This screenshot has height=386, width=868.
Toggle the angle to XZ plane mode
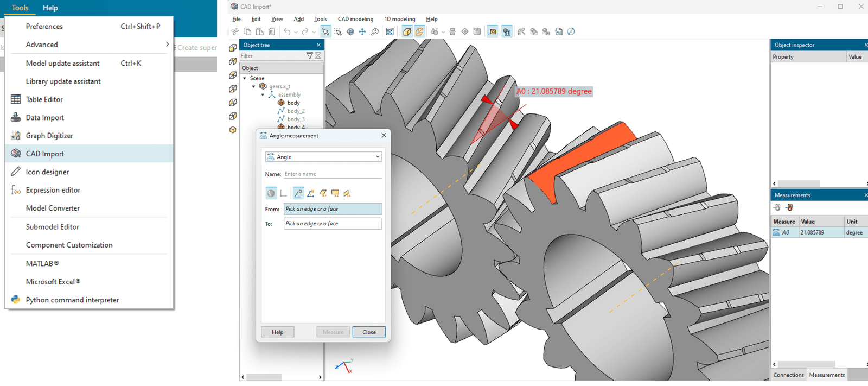pyautogui.click(x=335, y=193)
